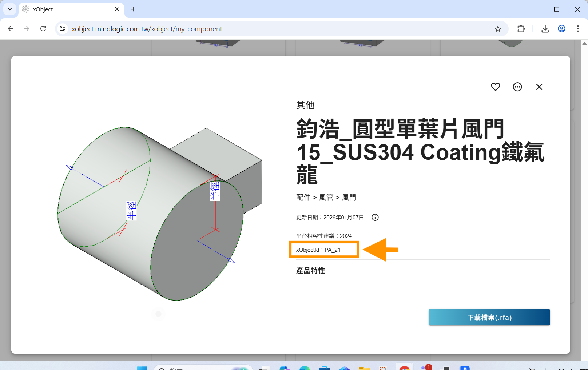Reload the page
Image resolution: width=588 pixels, height=370 pixels.
point(43,29)
